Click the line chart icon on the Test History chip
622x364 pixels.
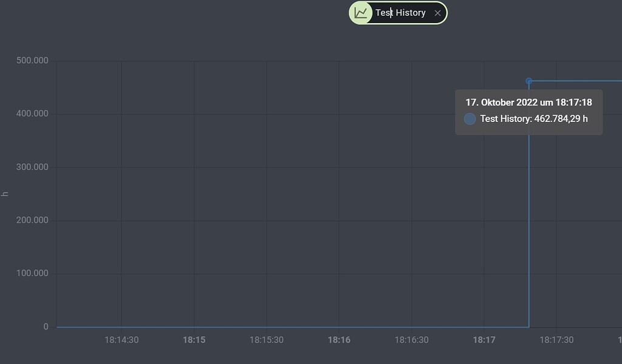point(361,13)
